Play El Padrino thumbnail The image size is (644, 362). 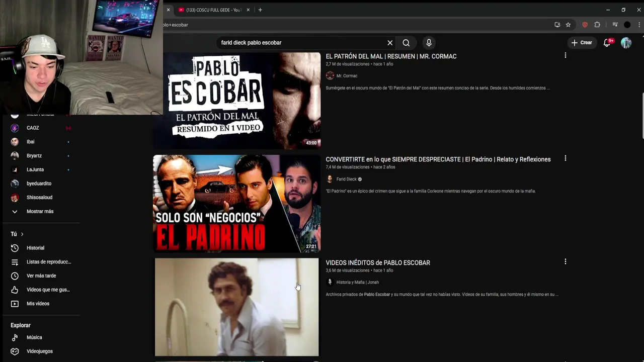pos(236,204)
